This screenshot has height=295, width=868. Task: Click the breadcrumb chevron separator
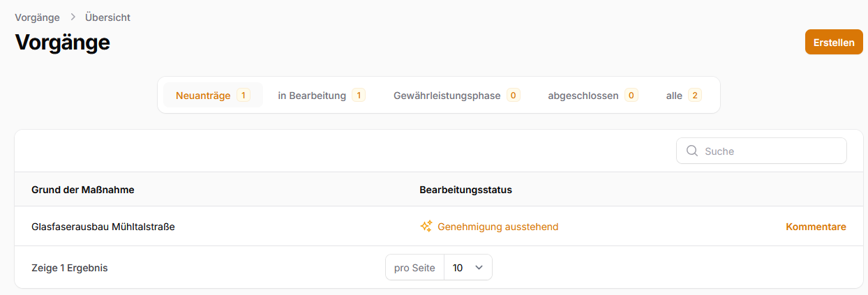73,17
